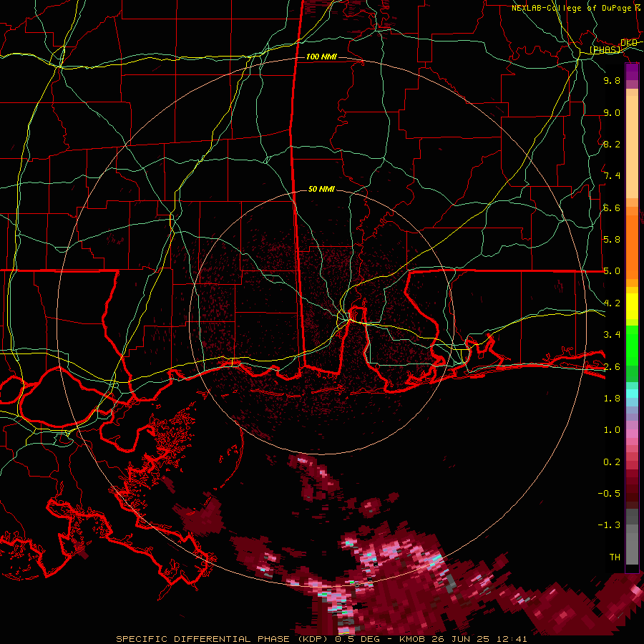Click the 2.6 value on the color scale
Viewport: 644px width, 644px height.
[x=612, y=367]
